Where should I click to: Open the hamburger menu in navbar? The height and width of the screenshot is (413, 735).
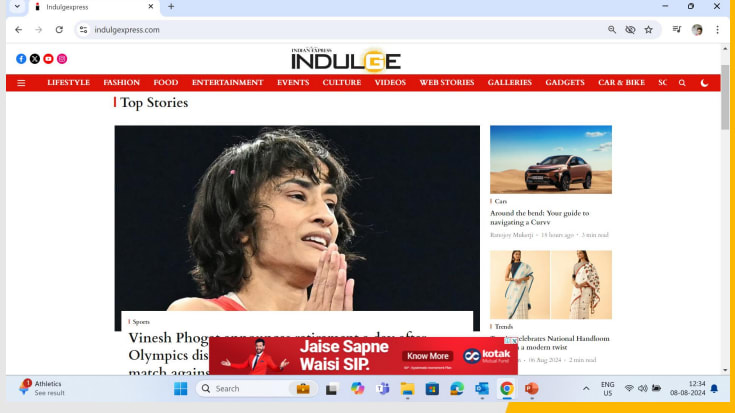click(21, 83)
